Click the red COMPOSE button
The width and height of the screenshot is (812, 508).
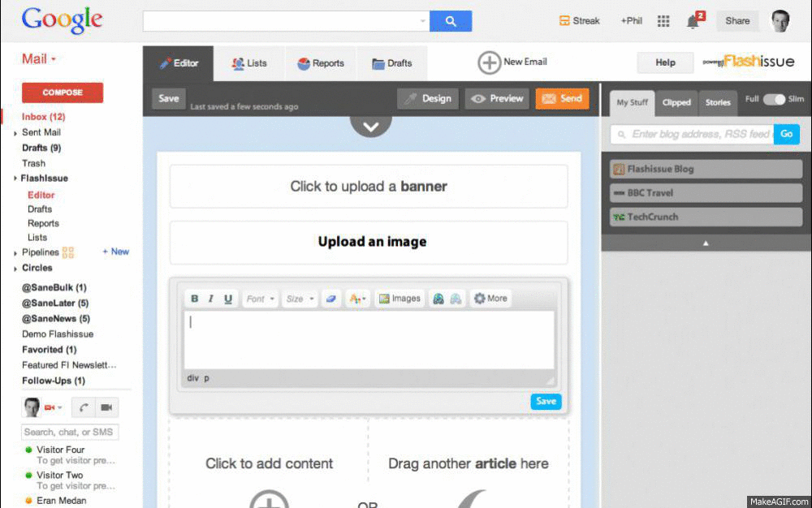pyautogui.click(x=63, y=93)
